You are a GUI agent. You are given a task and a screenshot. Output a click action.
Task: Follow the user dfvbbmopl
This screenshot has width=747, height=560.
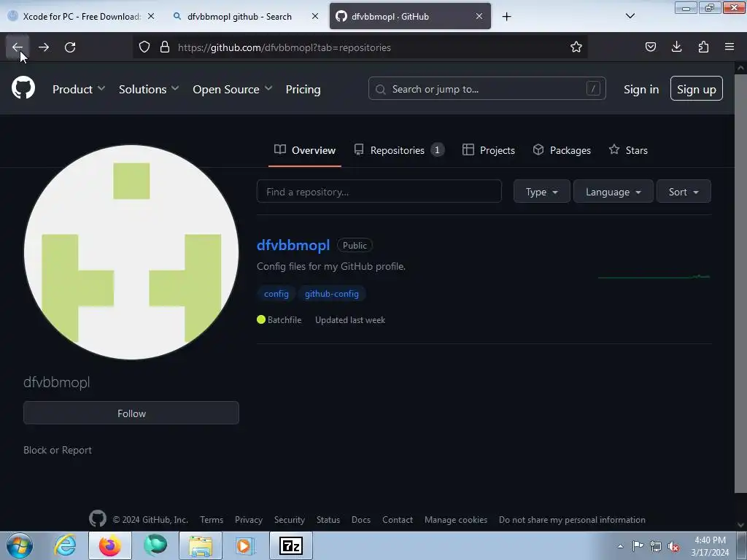click(131, 413)
